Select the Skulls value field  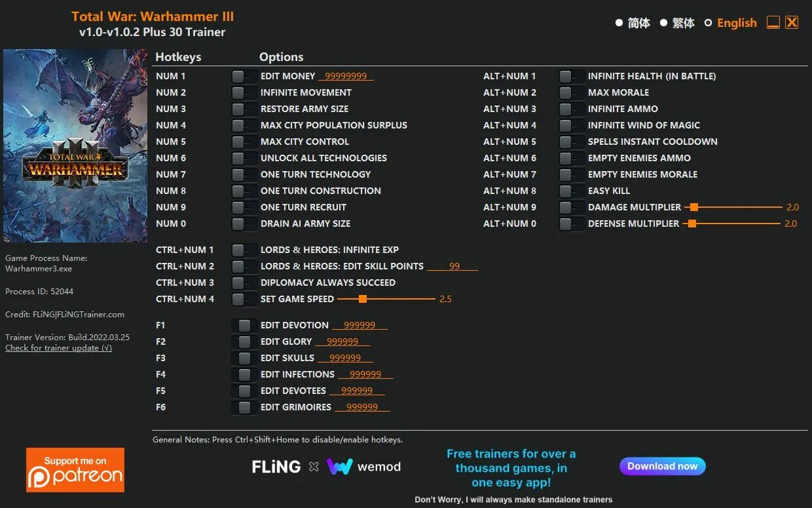tap(345, 358)
